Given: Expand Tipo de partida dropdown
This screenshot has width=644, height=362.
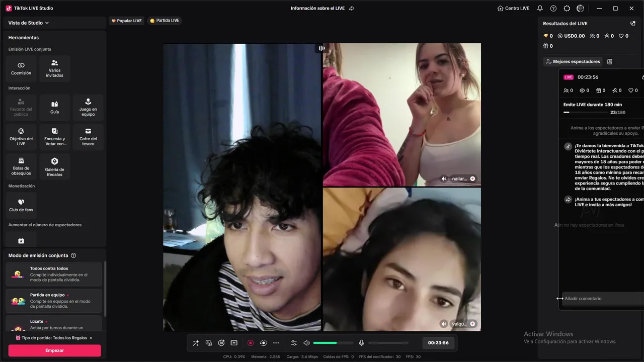Looking at the screenshot, I should (x=54, y=338).
